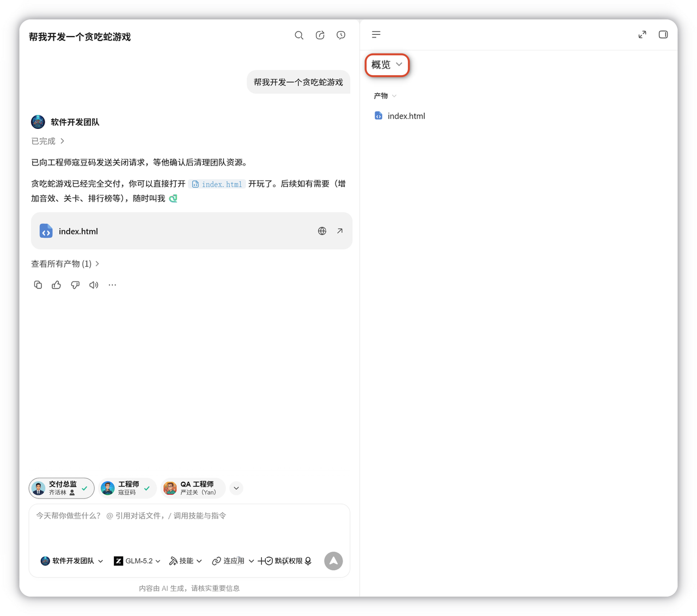This screenshot has height=616, width=697.
Task: Open the 连应用 dropdown
Action: tap(233, 561)
